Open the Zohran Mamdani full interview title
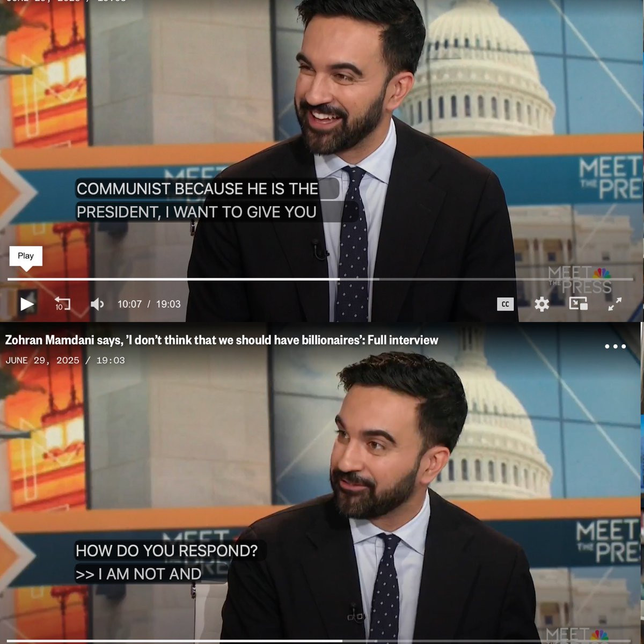Screen dimensions: 644x644 (222, 340)
